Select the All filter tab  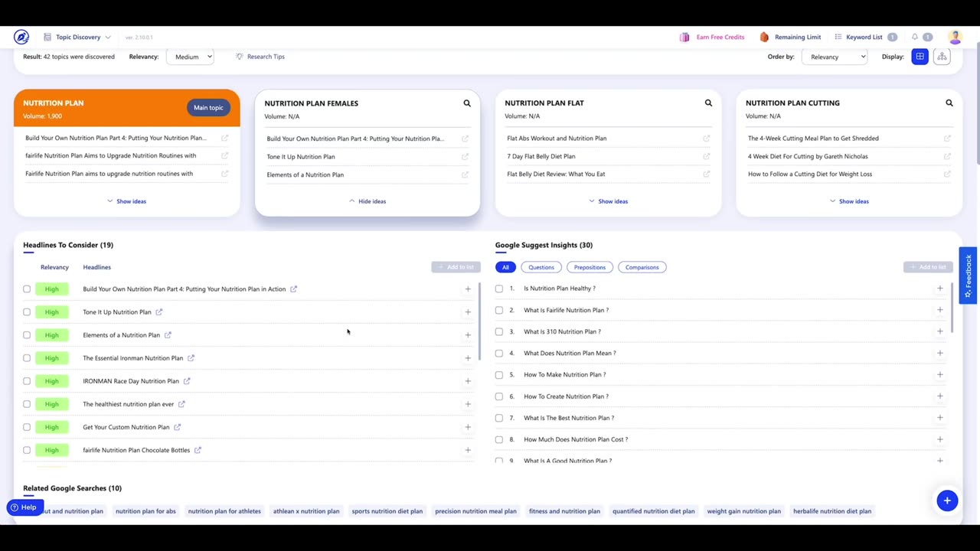[x=505, y=267]
